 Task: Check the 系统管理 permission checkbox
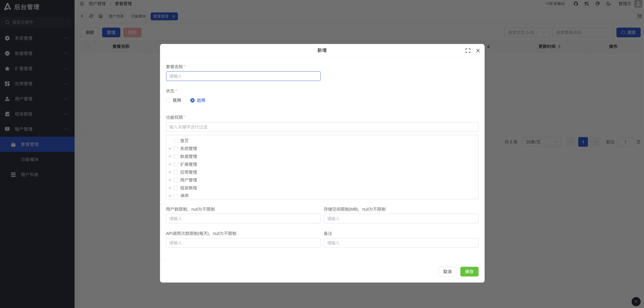coord(176,149)
